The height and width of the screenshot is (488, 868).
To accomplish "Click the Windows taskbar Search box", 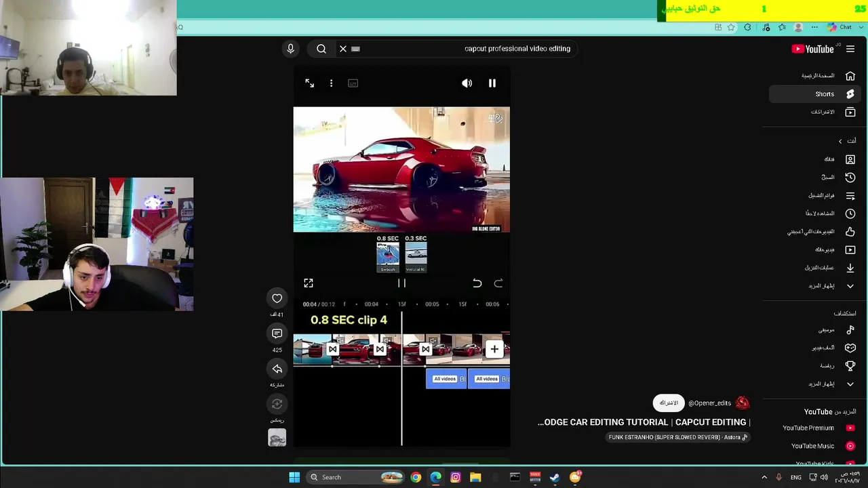I will point(355,477).
